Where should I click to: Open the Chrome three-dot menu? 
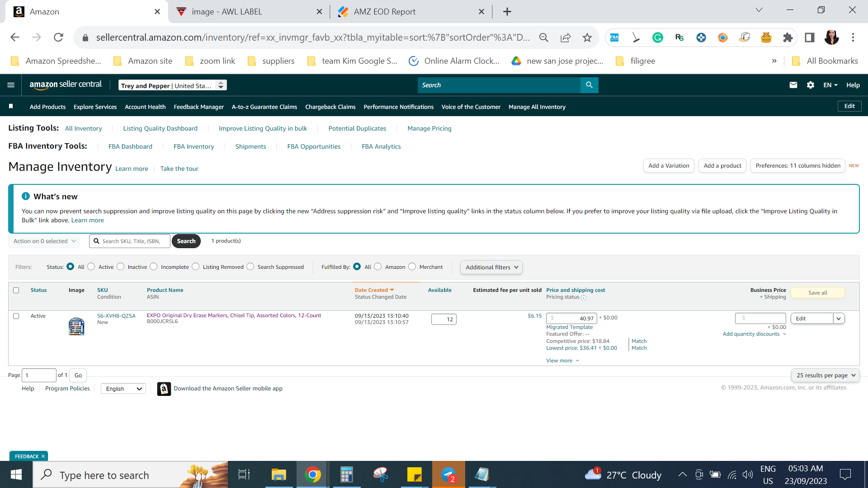[x=853, y=38]
